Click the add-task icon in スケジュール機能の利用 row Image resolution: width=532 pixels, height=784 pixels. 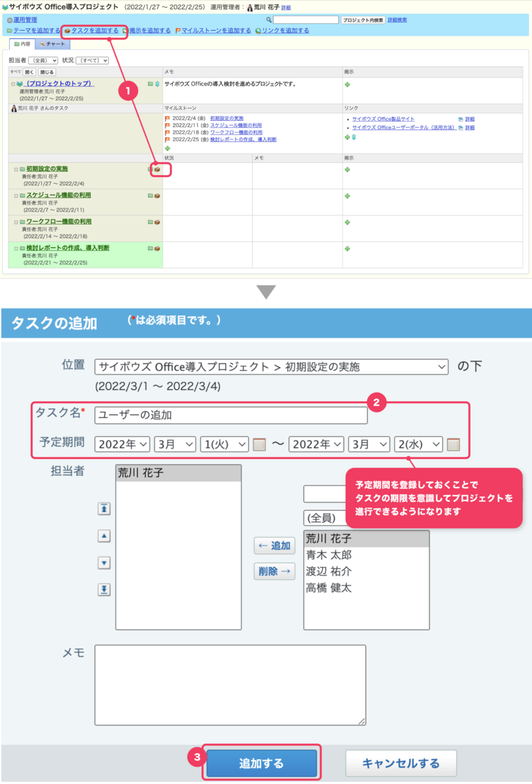pyautogui.click(x=157, y=195)
